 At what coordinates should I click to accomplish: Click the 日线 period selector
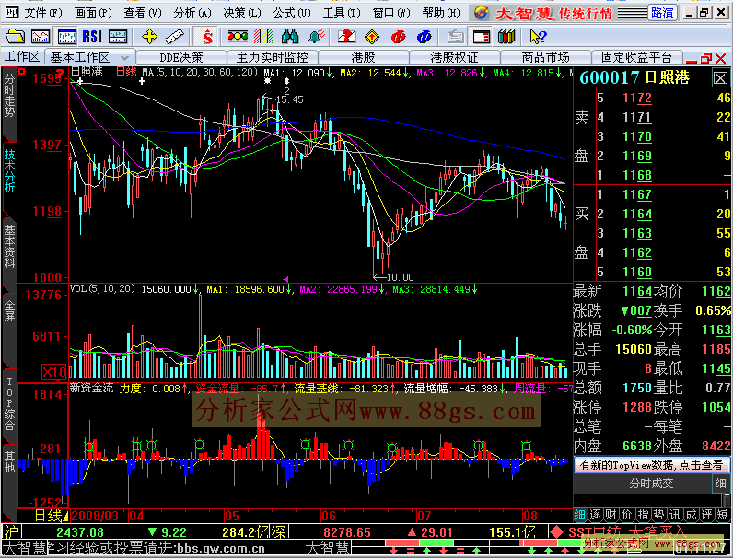pyautogui.click(x=50, y=516)
